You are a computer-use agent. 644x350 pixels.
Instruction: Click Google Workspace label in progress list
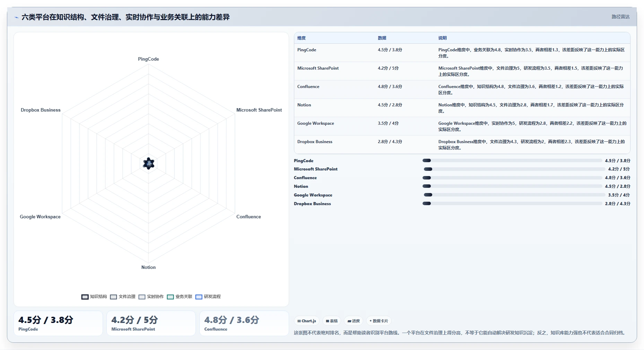(313, 195)
